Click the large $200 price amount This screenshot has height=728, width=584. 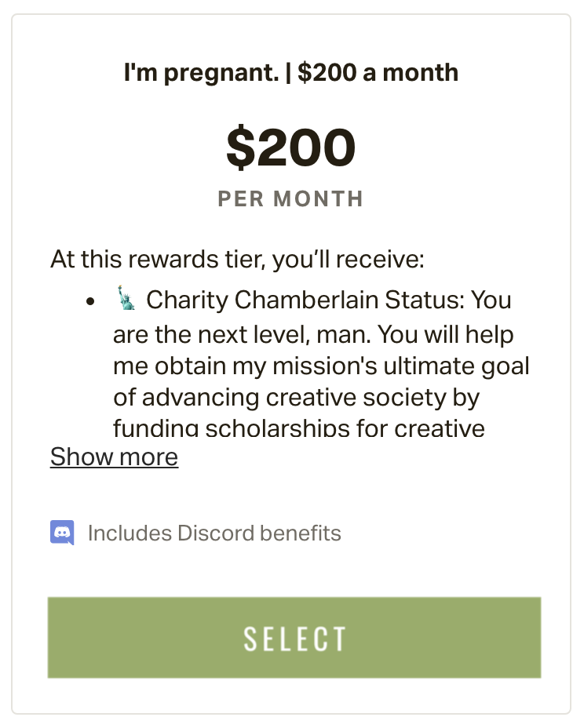tap(291, 148)
